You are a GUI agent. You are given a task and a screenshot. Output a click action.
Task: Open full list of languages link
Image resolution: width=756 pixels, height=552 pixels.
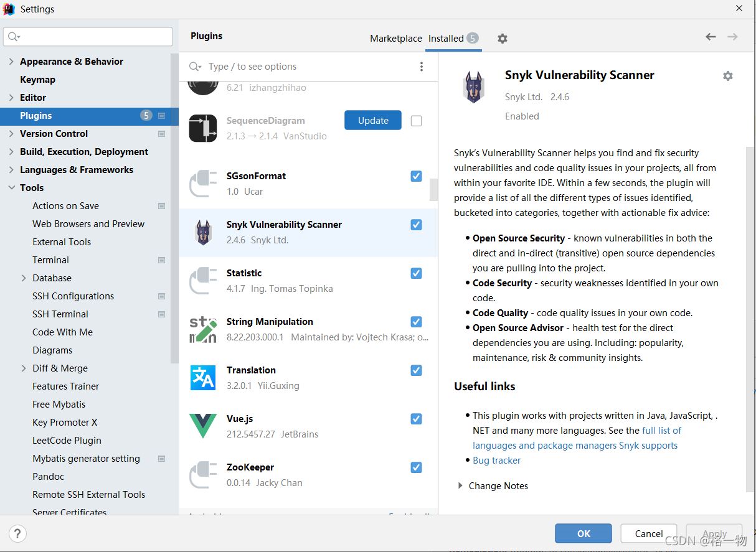pyautogui.click(x=577, y=438)
